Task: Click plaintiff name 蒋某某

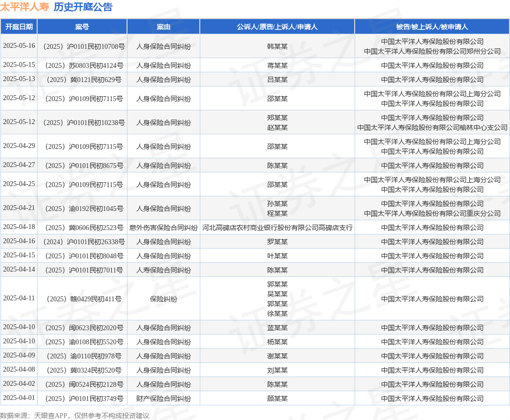Action: [277, 65]
